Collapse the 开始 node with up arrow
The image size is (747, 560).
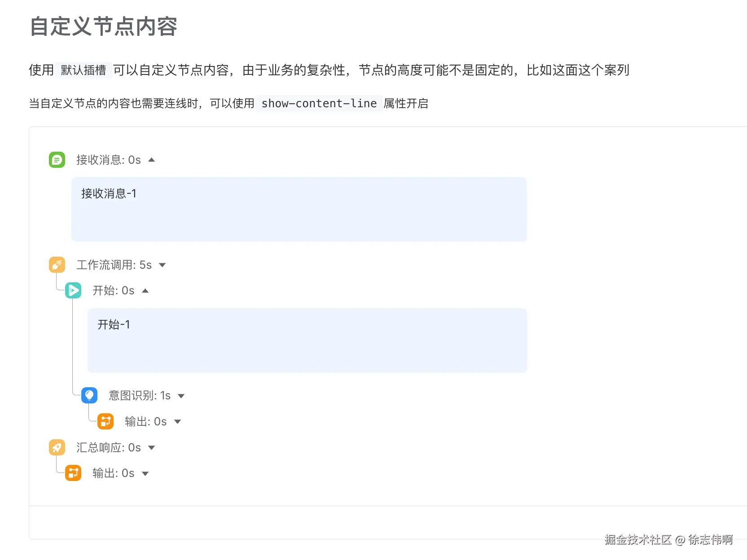[145, 291]
